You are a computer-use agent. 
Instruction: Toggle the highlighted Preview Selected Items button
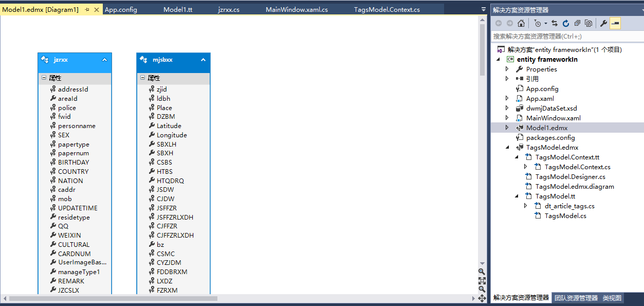point(615,23)
